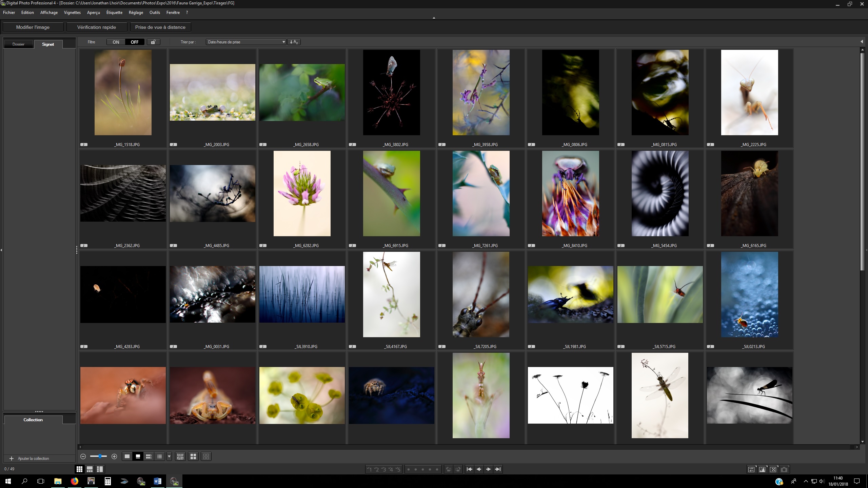Click the scroll down arrow
Image resolution: width=868 pixels, height=488 pixels.
(862, 442)
